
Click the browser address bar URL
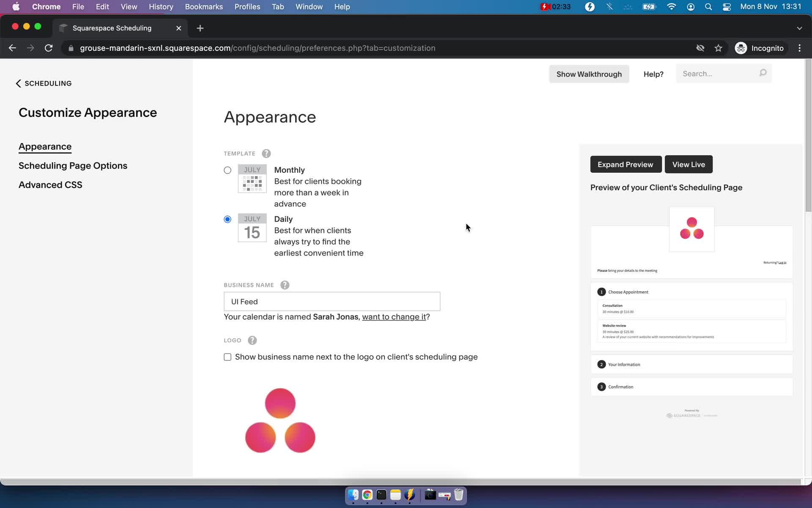click(258, 48)
